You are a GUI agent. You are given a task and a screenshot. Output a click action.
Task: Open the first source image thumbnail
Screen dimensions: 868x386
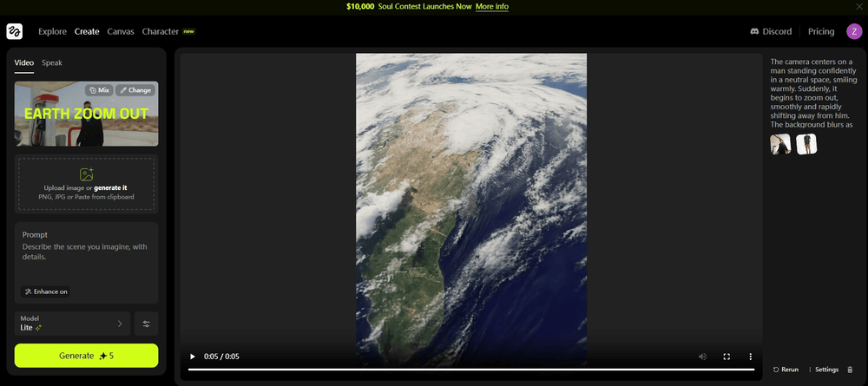780,144
